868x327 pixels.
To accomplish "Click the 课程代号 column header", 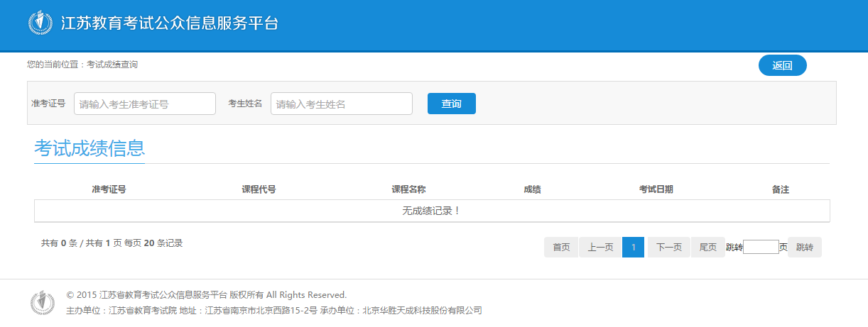I will click(259, 189).
